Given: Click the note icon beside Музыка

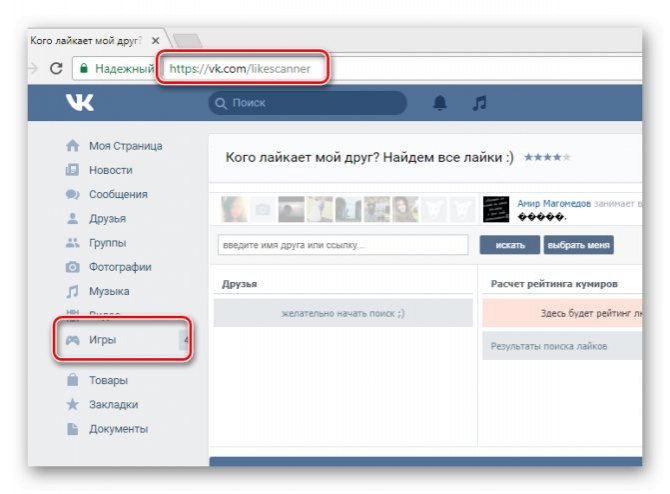Looking at the screenshot, I should (73, 291).
